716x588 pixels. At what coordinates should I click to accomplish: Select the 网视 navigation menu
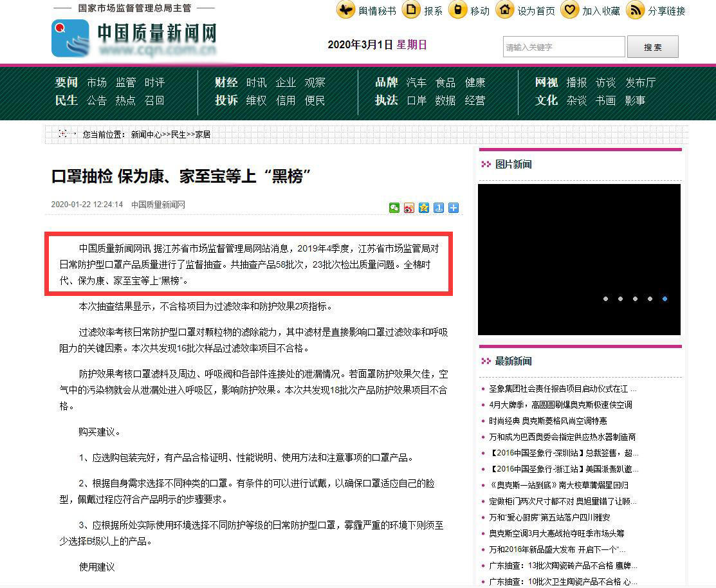546,82
